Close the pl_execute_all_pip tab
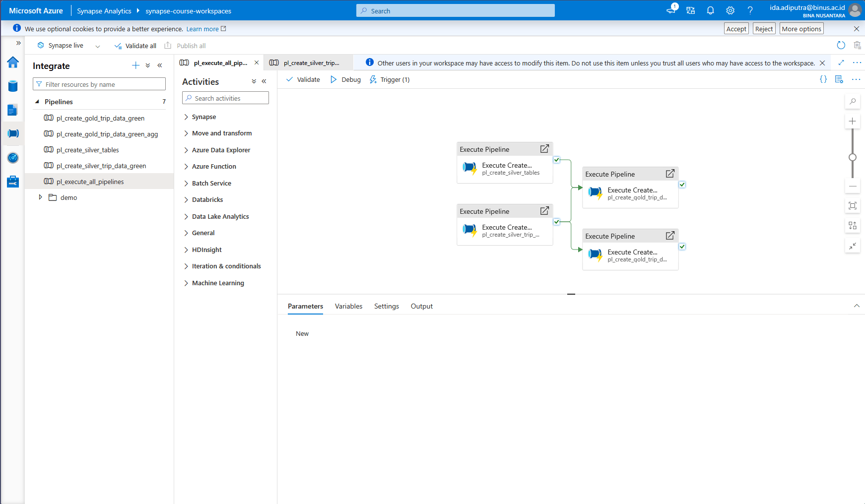Screen dimensions: 865x504 pyautogui.click(x=257, y=63)
